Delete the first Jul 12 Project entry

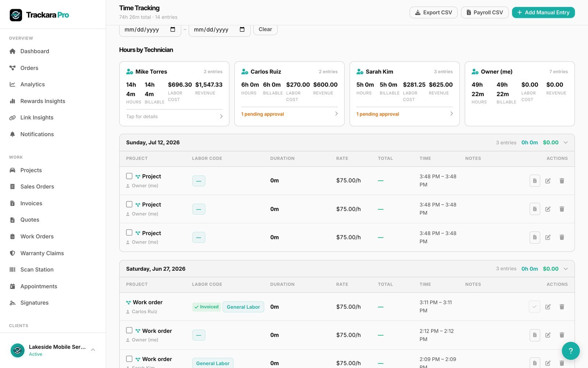[562, 181]
